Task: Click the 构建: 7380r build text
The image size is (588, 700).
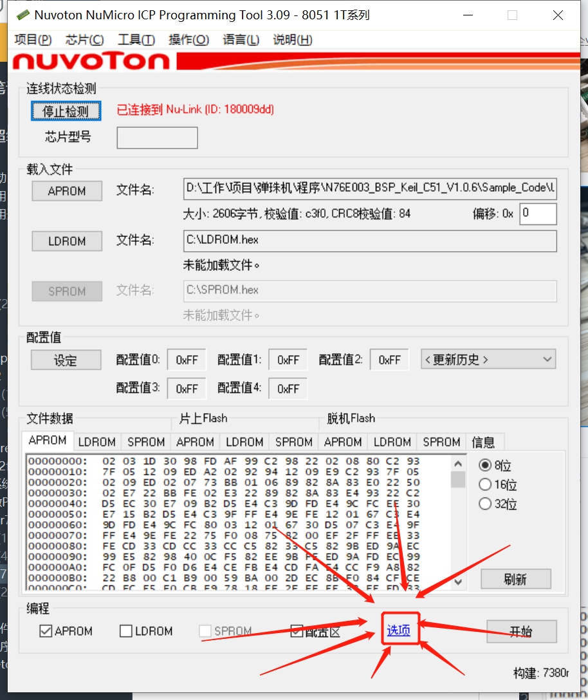Action: point(541,673)
